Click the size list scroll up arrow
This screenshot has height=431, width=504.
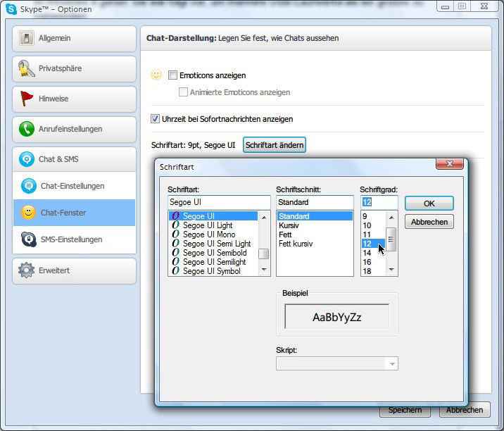391,218
